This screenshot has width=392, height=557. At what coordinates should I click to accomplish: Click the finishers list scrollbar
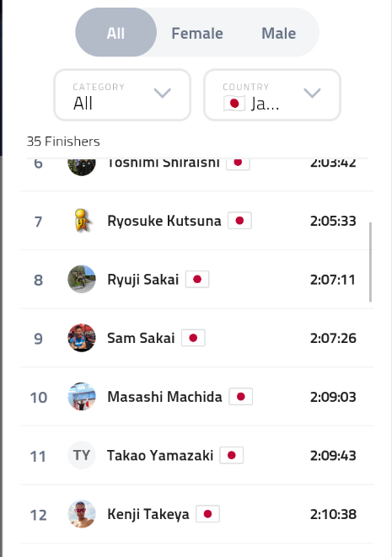(x=370, y=262)
